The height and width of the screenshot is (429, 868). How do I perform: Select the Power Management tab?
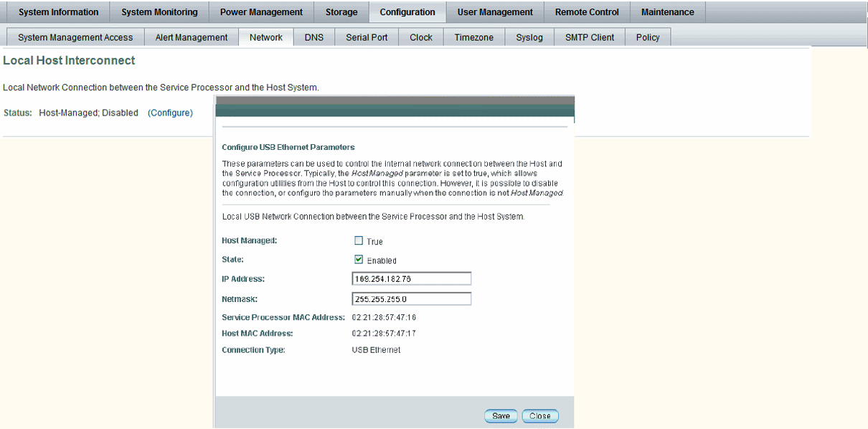[261, 11]
